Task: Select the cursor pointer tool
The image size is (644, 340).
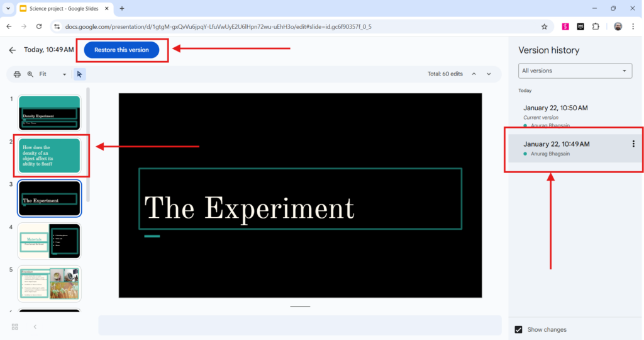Action: tap(79, 74)
